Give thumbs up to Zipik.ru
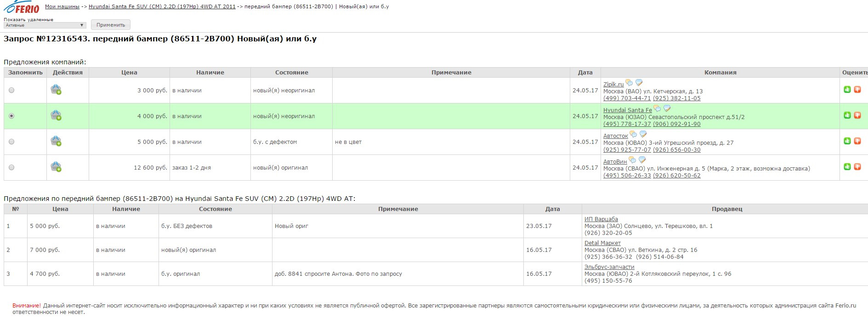 pyautogui.click(x=847, y=90)
